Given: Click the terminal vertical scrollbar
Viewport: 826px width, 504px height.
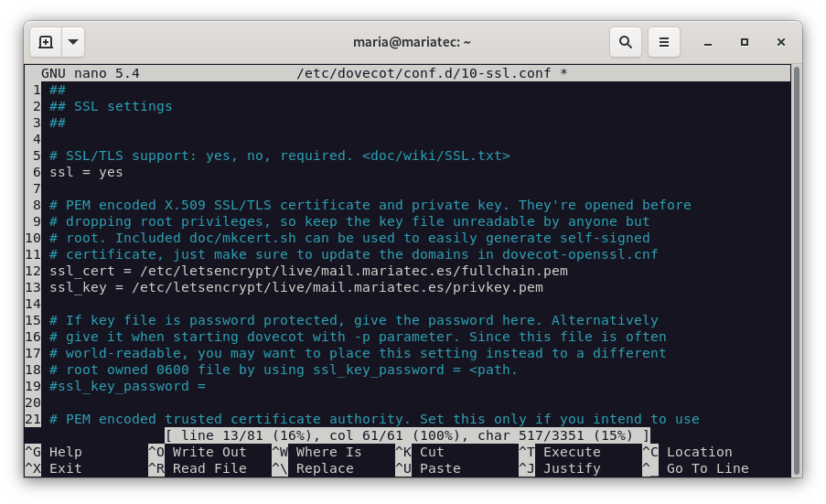Looking at the screenshot, I should 796,256.
